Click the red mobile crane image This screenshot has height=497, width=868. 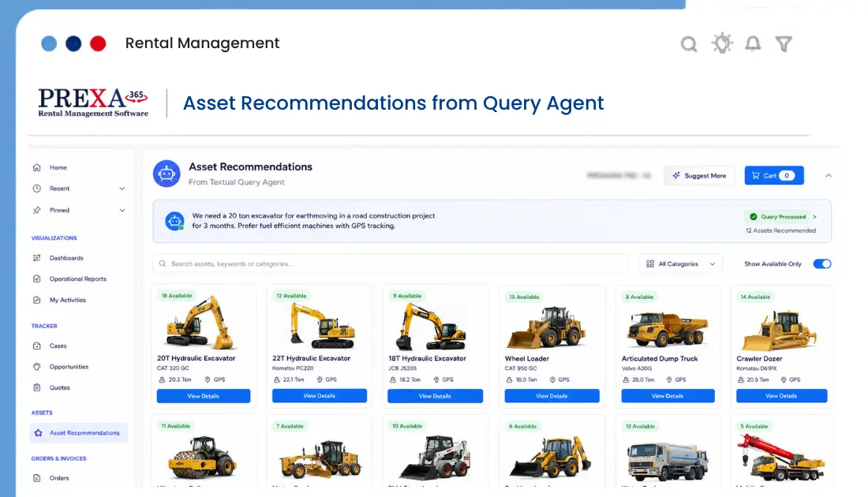click(781, 458)
